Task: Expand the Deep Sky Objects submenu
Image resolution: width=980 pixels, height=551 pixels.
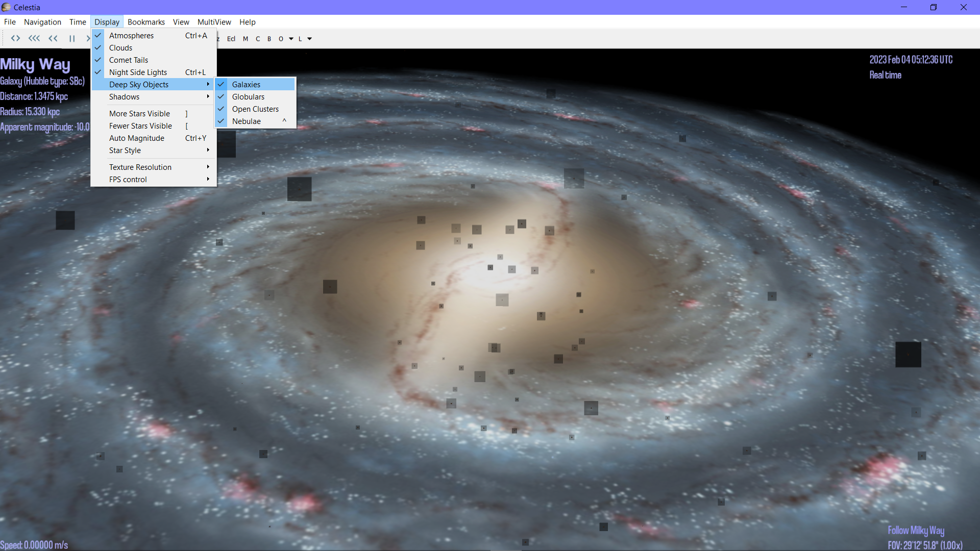Action: (x=154, y=85)
